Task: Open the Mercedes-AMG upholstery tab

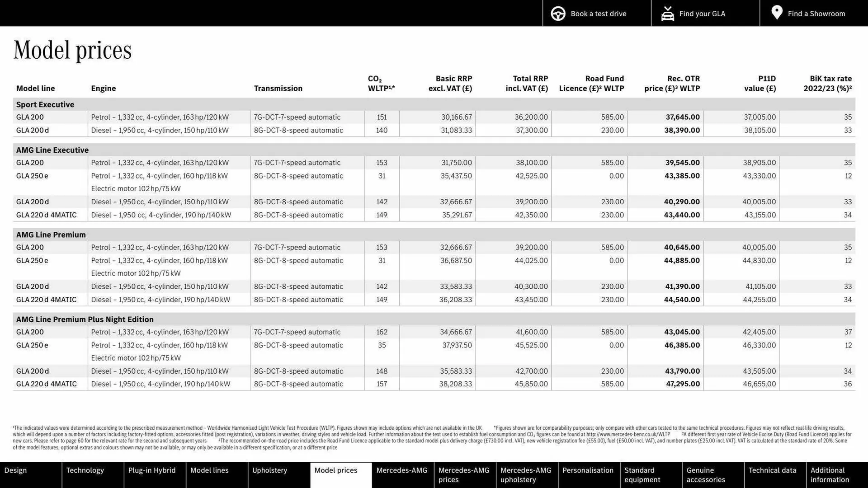Action: pyautogui.click(x=526, y=475)
